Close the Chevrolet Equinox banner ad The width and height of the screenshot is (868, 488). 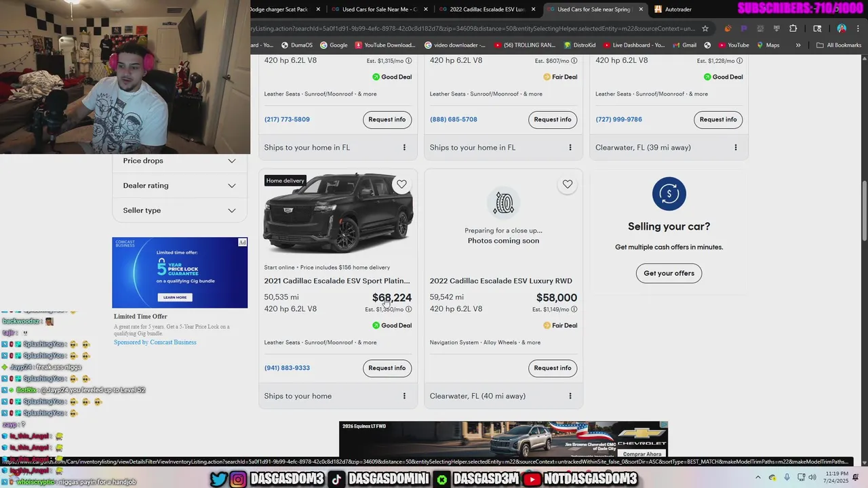click(x=664, y=426)
